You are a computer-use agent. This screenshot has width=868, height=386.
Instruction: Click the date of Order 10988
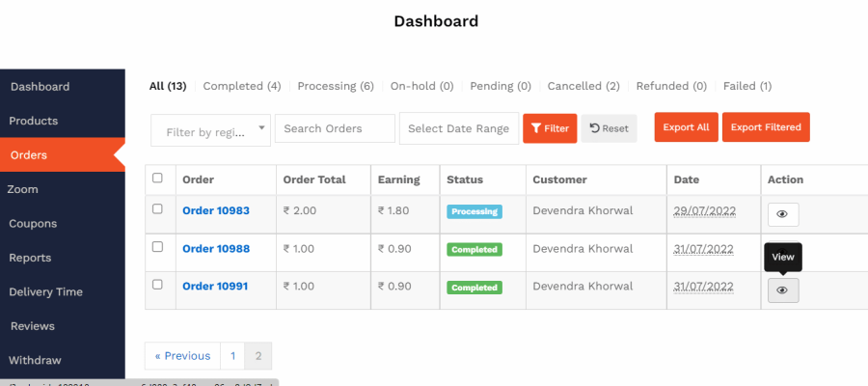tap(704, 249)
